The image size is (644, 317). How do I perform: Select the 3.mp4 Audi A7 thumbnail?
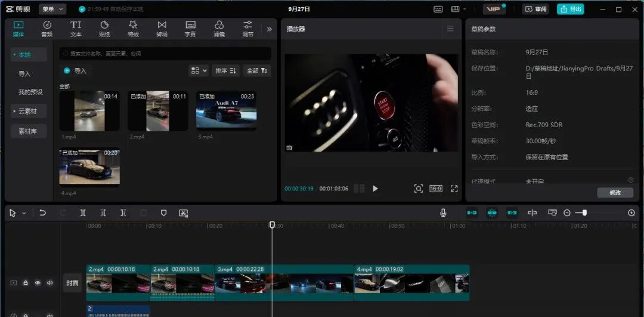tap(226, 110)
